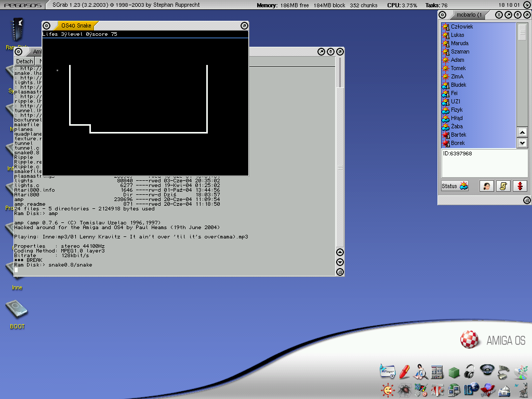Click the red figure button in mcbarlo window
The width and height of the screenshot is (532, 399).
pos(520,186)
